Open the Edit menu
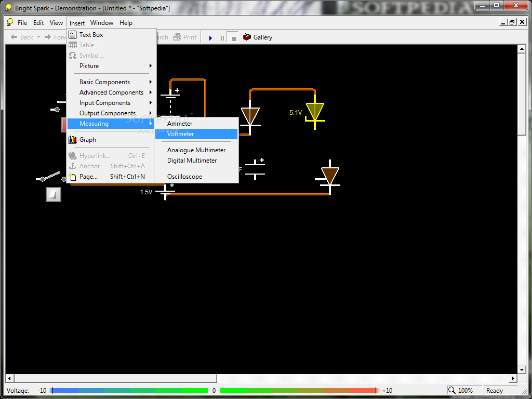 38,23
